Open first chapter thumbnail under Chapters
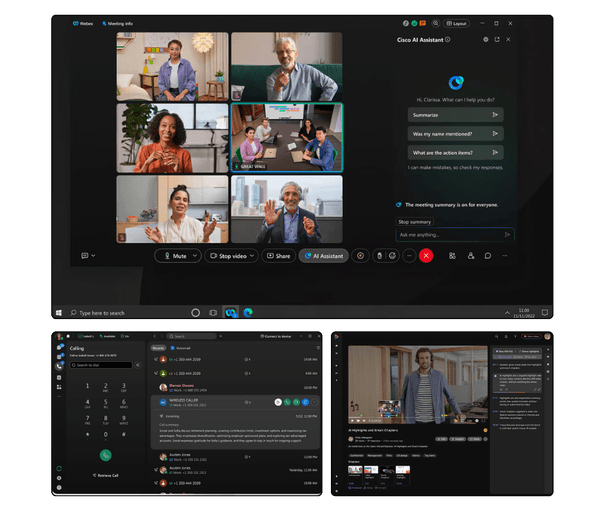 pyautogui.click(x=355, y=470)
